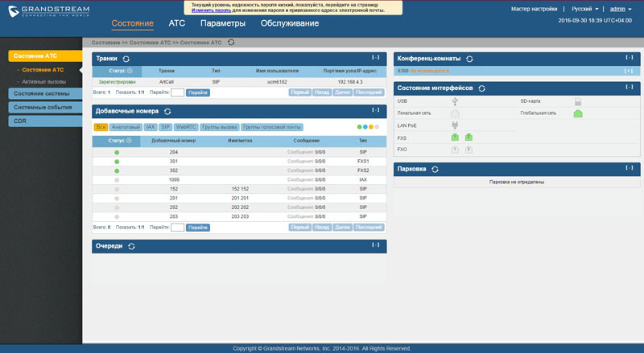Click Перейти button in Транки panel
644x353 pixels.
coord(198,92)
